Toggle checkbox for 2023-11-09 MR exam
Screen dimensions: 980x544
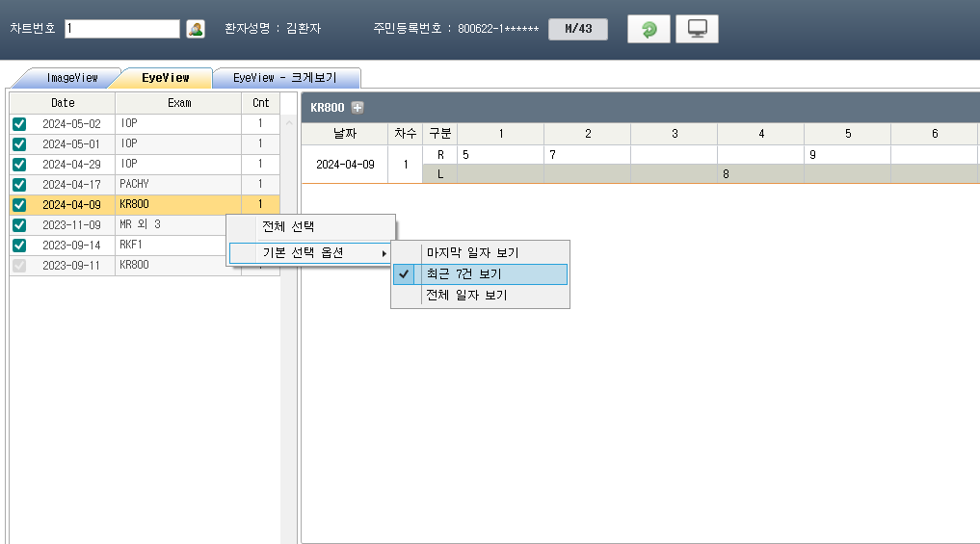[x=19, y=224]
